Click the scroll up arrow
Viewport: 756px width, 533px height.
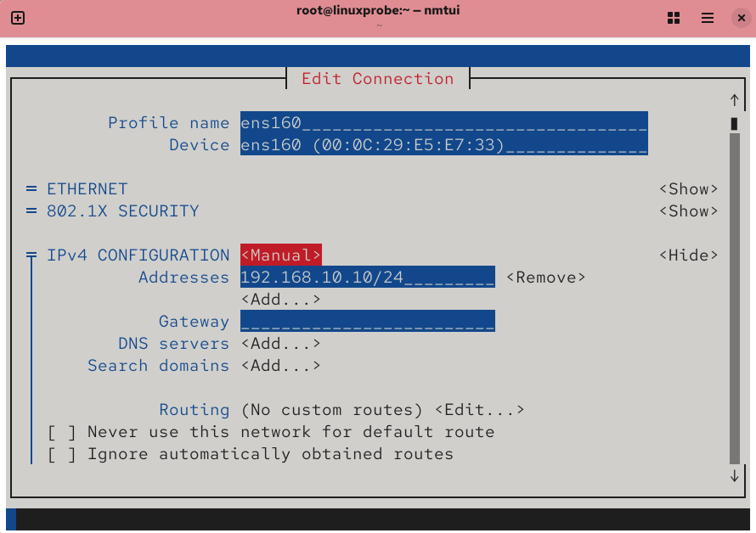(735, 100)
